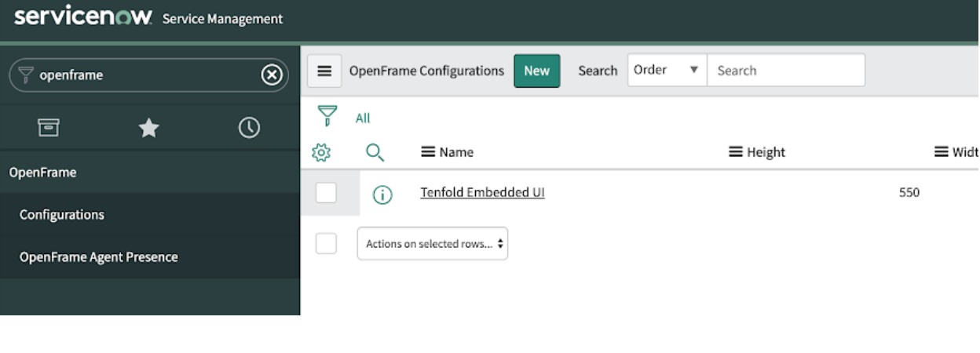The width and height of the screenshot is (980, 353).
Task: Open the Order search field dropdown
Action: 667,70
